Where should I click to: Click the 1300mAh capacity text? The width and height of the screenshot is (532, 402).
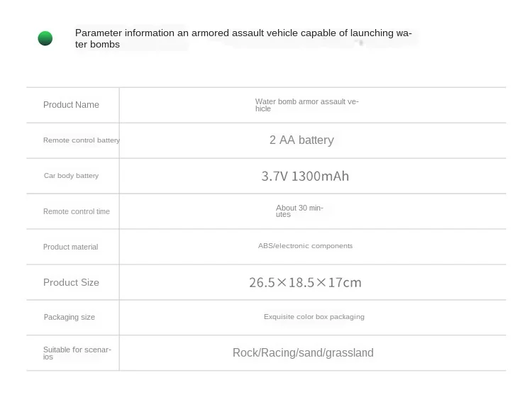[321, 177]
